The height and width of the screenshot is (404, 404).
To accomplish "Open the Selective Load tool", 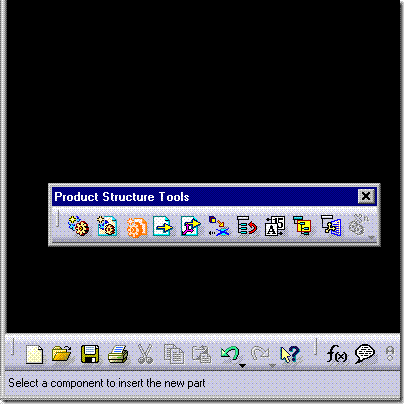I will point(302,225).
